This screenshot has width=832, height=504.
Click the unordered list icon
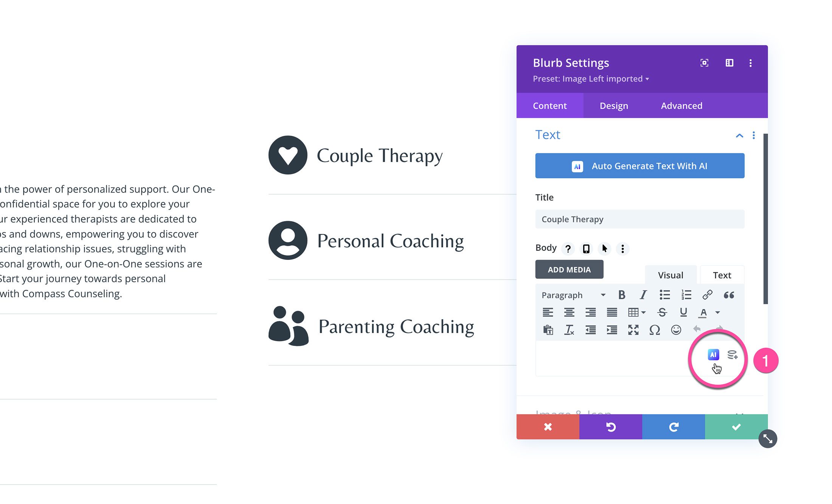[x=665, y=294]
